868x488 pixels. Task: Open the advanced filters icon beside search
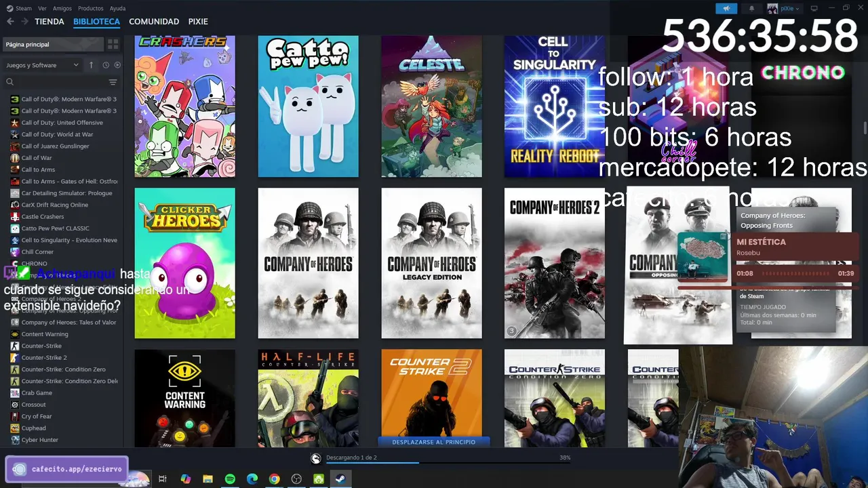coord(113,82)
